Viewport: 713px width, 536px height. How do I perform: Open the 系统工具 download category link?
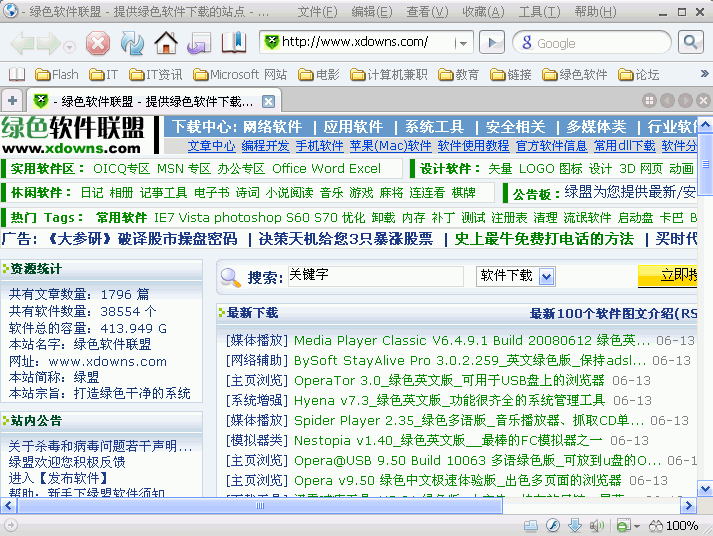434,126
